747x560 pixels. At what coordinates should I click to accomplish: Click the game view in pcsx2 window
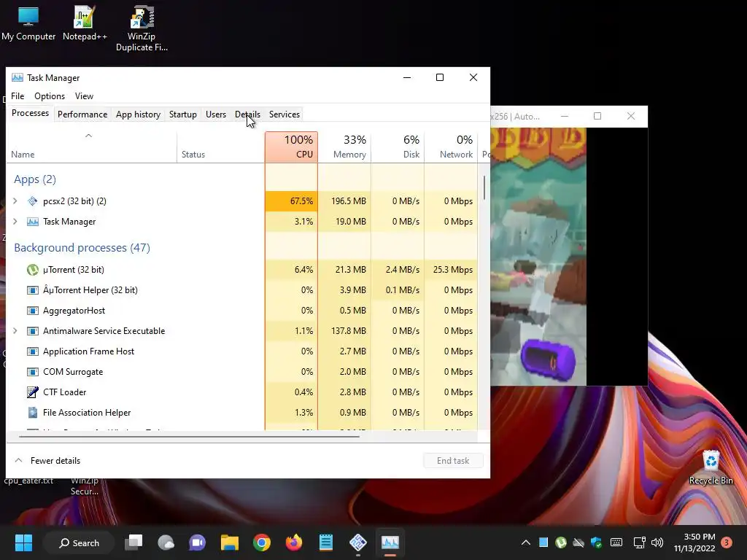[x=538, y=256]
